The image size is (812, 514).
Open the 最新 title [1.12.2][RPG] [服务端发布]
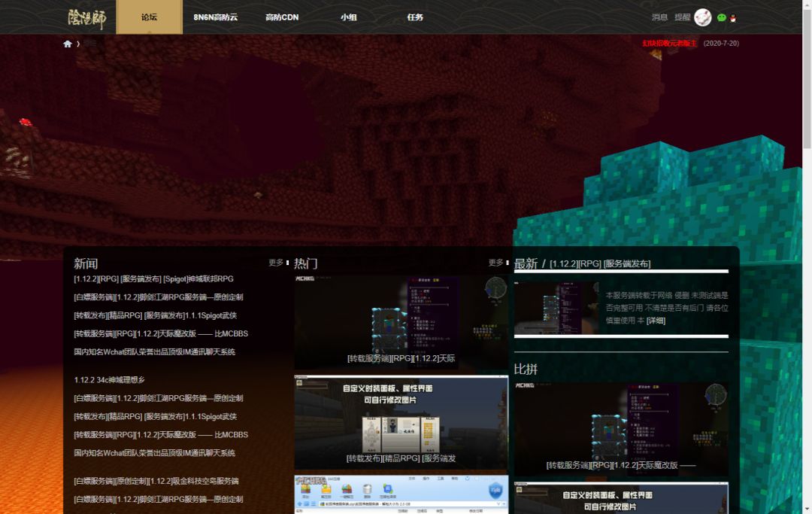[x=600, y=263]
